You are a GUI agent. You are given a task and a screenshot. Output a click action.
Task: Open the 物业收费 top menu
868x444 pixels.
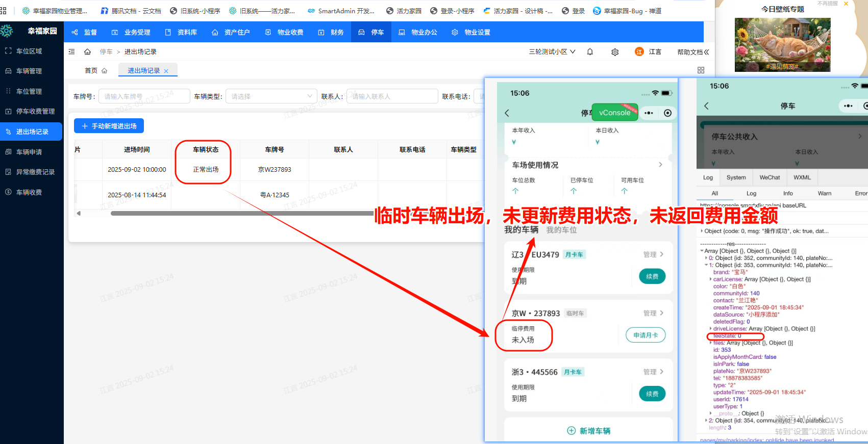pyautogui.click(x=285, y=32)
